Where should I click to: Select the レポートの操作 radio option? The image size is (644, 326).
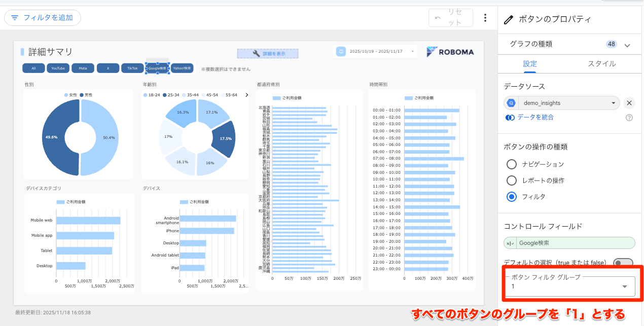512,180
